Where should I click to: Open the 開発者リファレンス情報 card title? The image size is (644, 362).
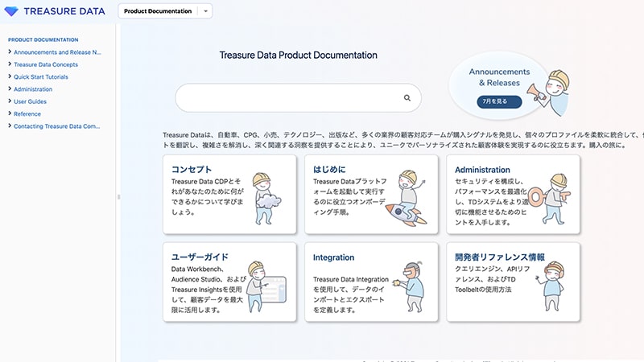[500, 257]
